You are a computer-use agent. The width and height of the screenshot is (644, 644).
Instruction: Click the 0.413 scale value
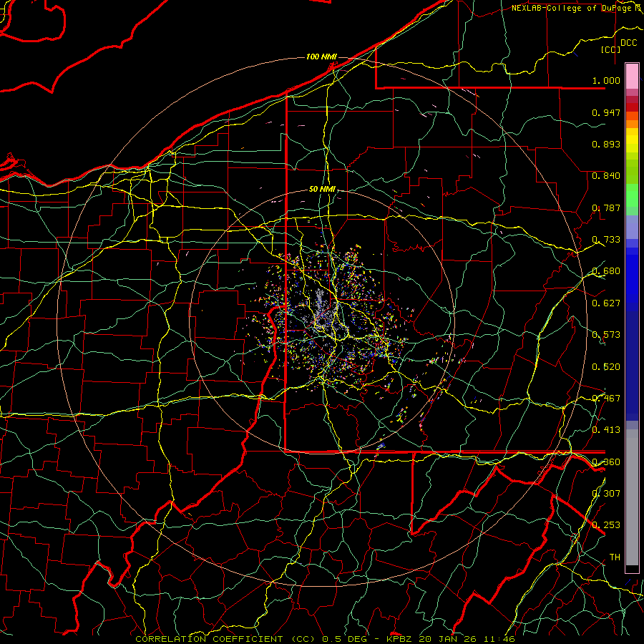(x=606, y=429)
